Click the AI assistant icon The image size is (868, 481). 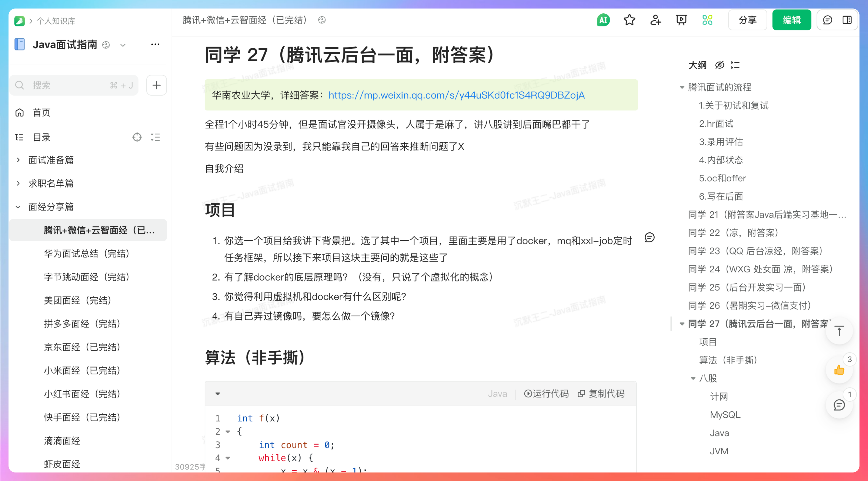point(603,20)
